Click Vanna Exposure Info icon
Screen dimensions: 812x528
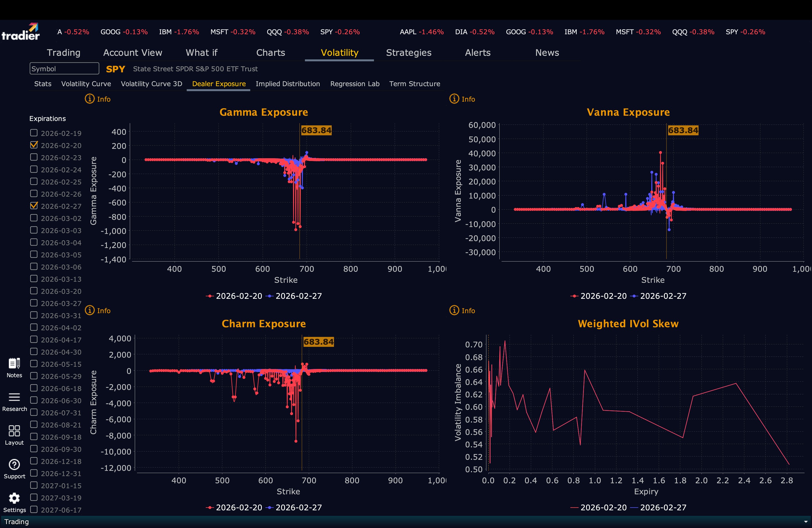454,99
